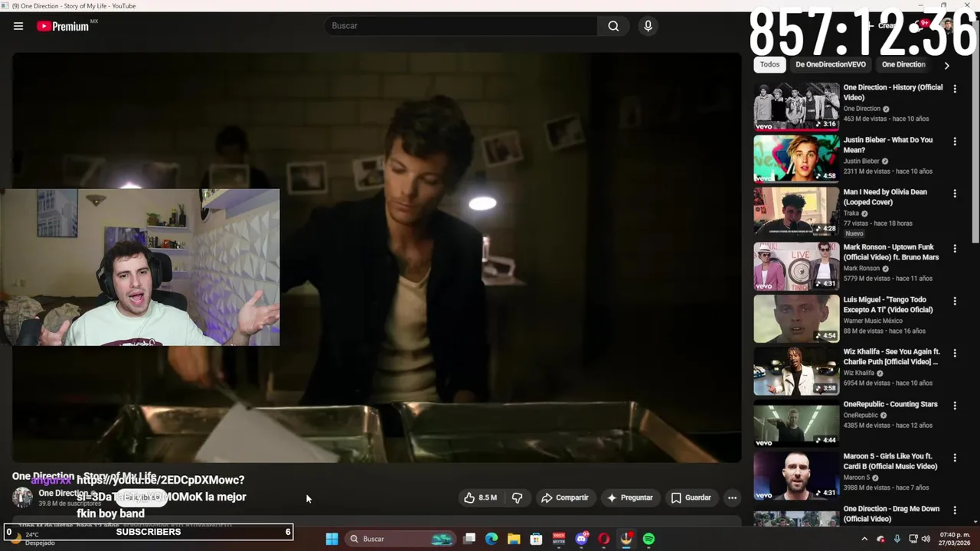Screen dimensions: 980x551
Task: Open options for Uptown Funk video
Action: pos(954,249)
